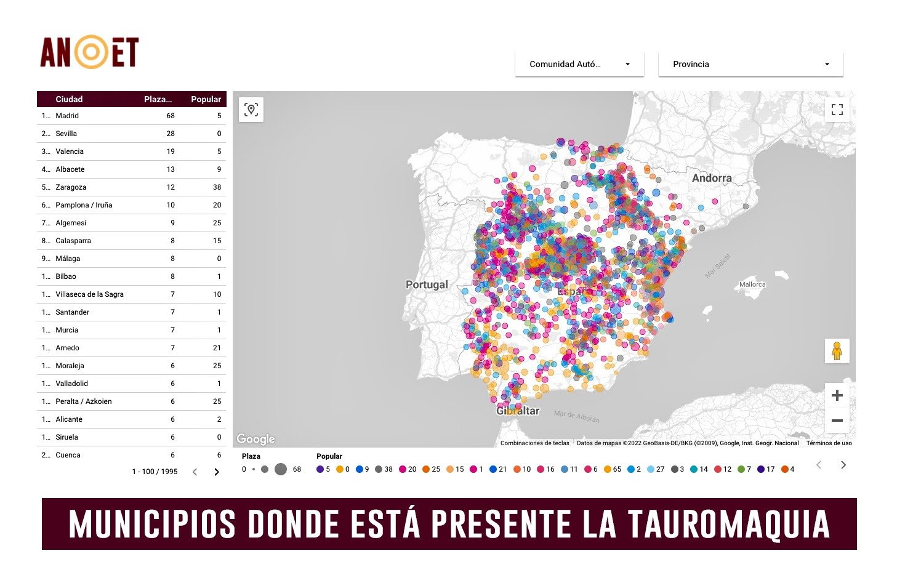This screenshot has width=897, height=588.
Task: Sort table by Popular column header
Action: pos(206,99)
